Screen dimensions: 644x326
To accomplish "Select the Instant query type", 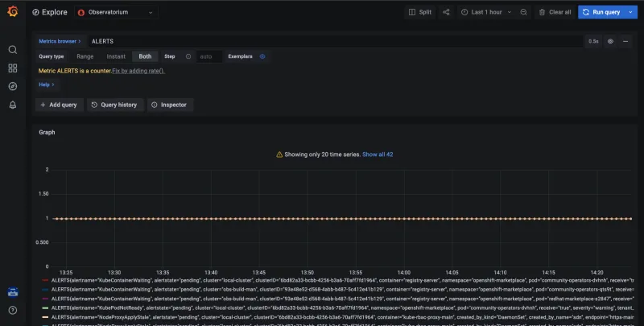I will pyautogui.click(x=116, y=56).
